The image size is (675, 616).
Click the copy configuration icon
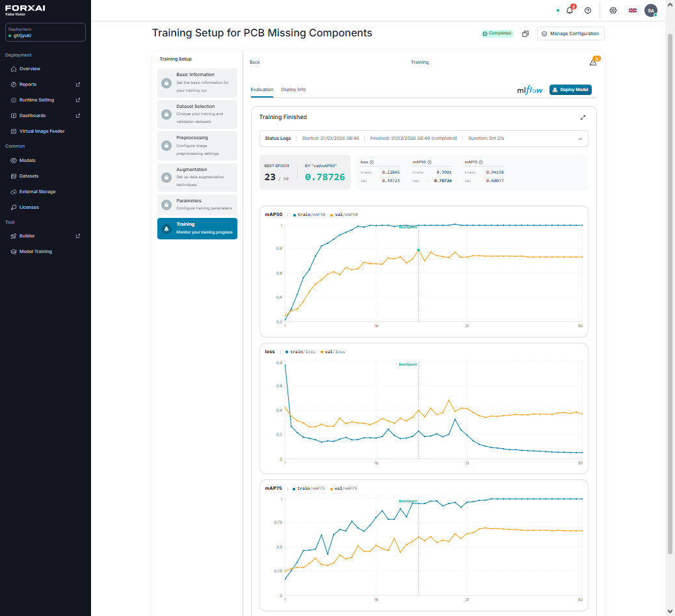click(525, 34)
